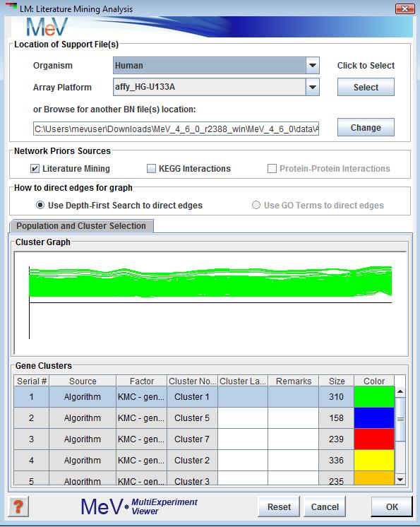The width and height of the screenshot is (420, 527).
Task: Click the blue color swatch for Cluster 5
Action: point(374,418)
